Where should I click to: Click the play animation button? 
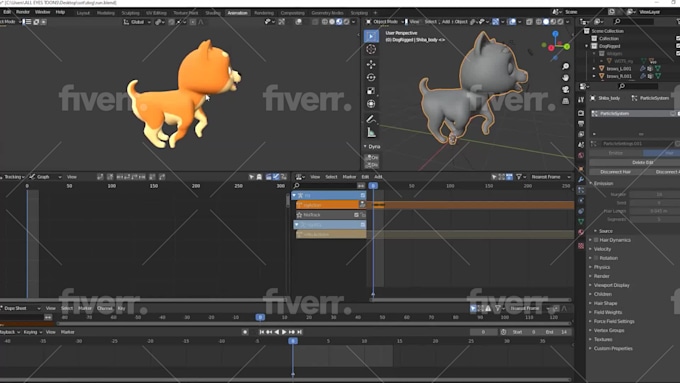click(x=284, y=332)
